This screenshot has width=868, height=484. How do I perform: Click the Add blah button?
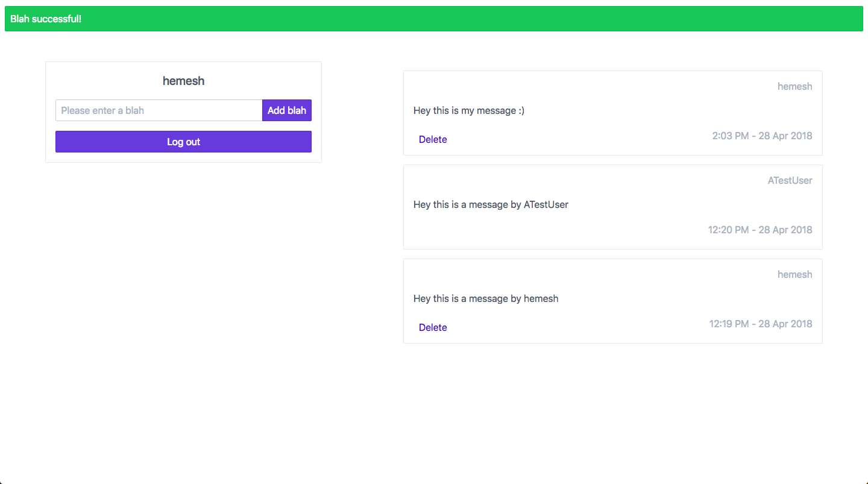[287, 110]
